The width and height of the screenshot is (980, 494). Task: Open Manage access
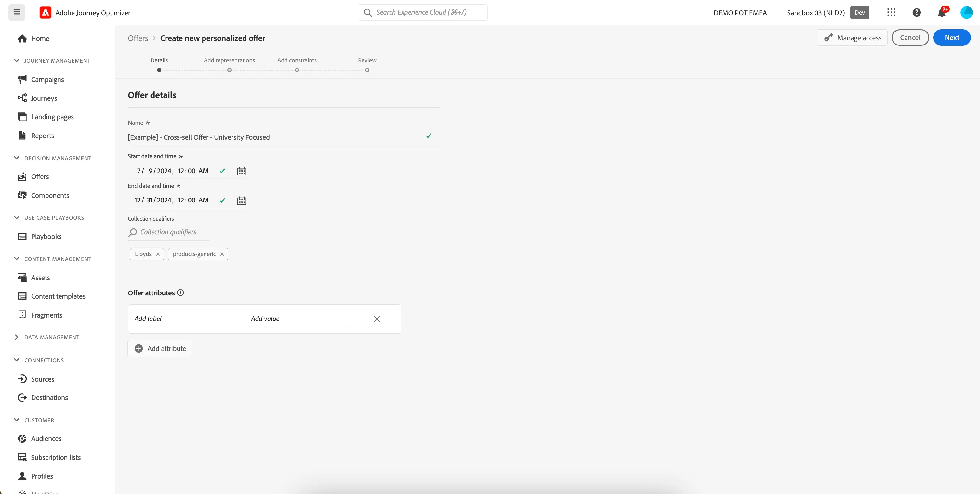(852, 38)
